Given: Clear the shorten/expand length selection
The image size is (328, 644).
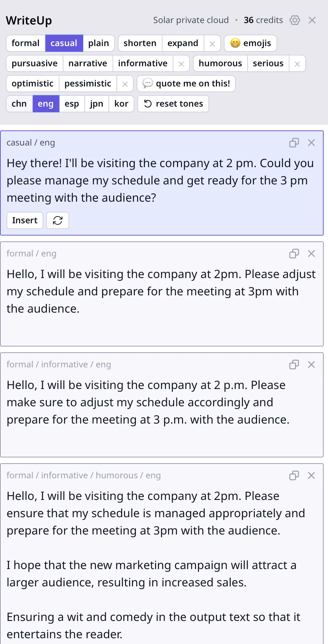Looking at the screenshot, I should coord(212,44).
